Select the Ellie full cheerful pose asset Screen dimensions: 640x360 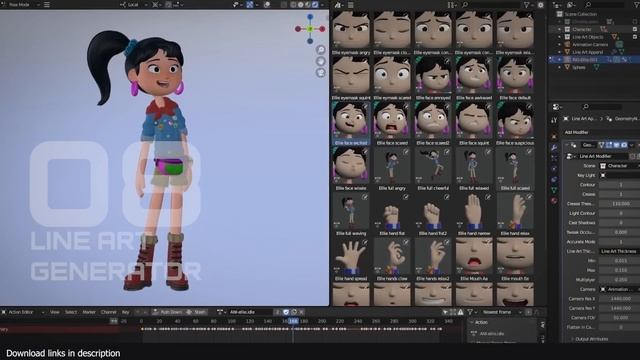[433, 169]
